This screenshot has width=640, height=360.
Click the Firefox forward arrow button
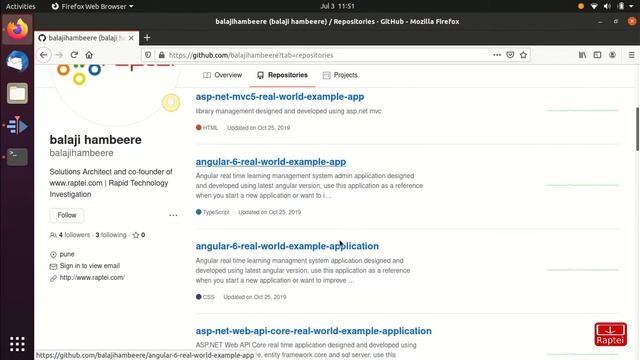tap(59, 55)
